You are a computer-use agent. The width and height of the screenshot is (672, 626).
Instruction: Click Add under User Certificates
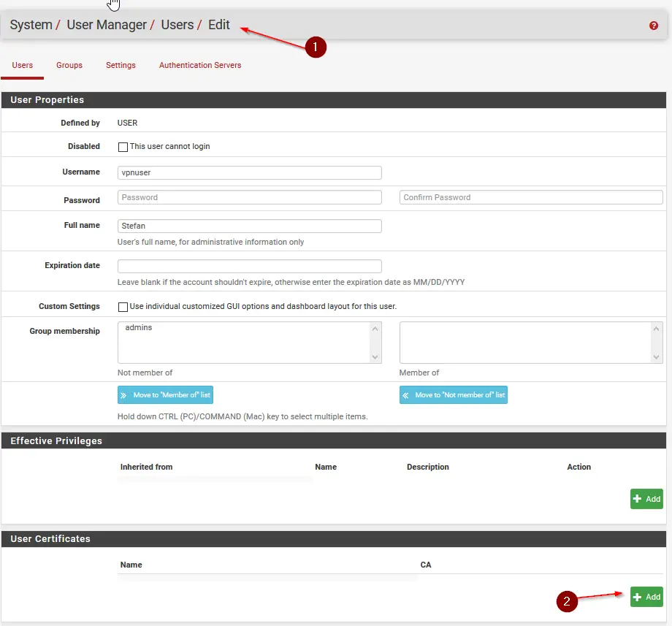click(x=646, y=597)
